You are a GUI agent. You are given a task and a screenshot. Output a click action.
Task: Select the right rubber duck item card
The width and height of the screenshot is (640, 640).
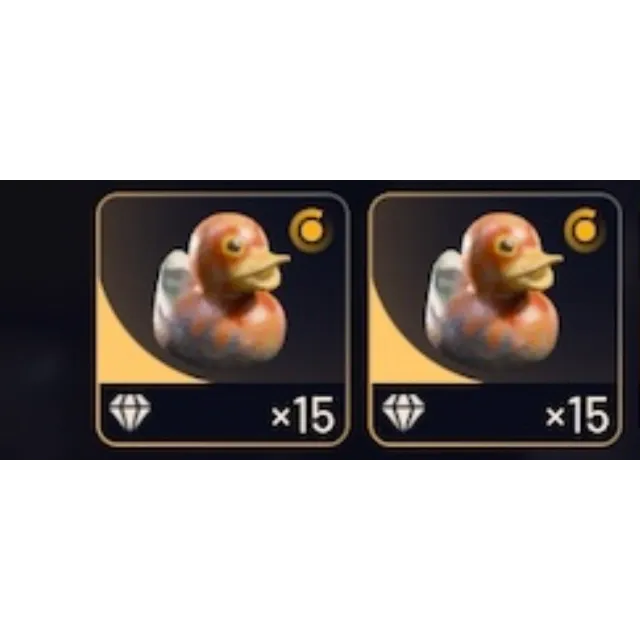point(495,319)
